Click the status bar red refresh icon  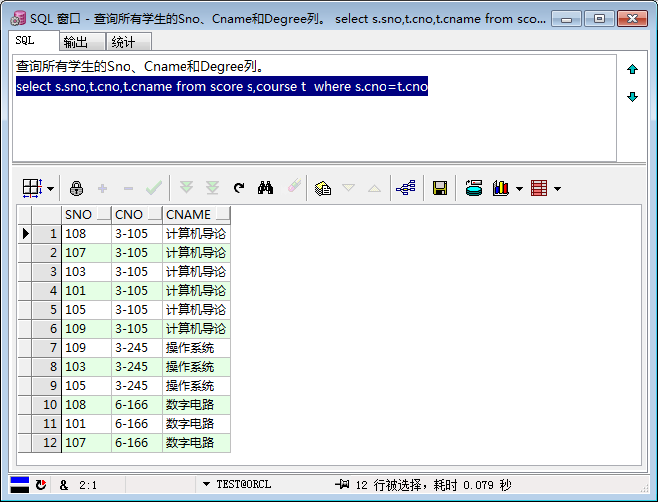coord(41,485)
